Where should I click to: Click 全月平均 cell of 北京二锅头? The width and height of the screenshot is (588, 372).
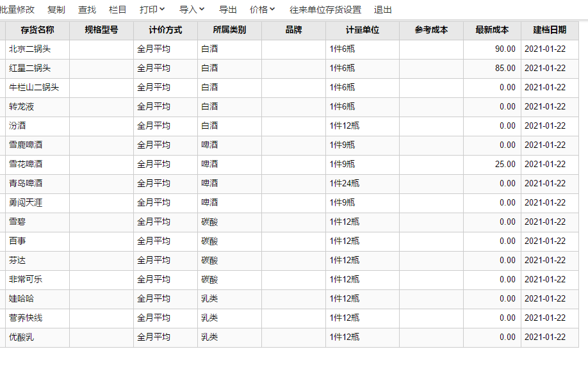pos(165,49)
